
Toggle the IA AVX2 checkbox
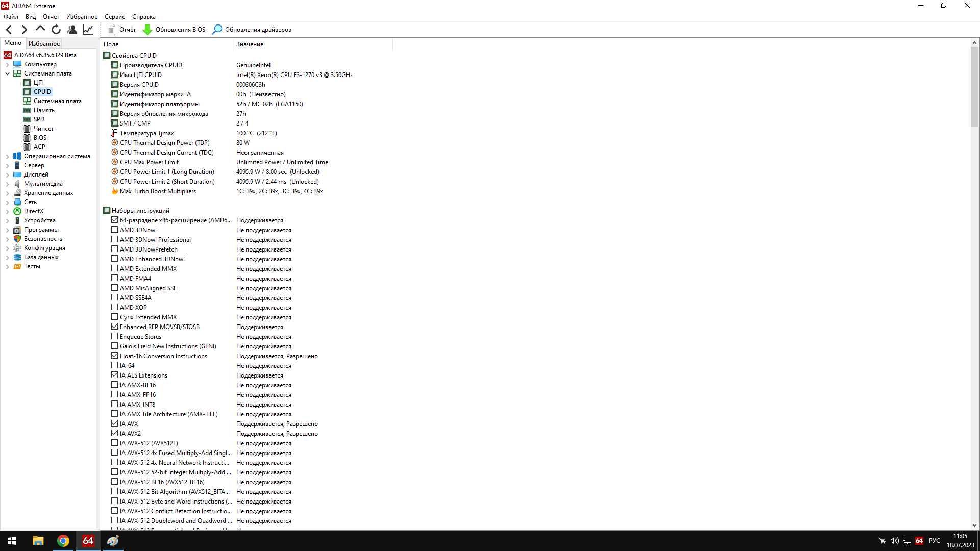click(114, 434)
